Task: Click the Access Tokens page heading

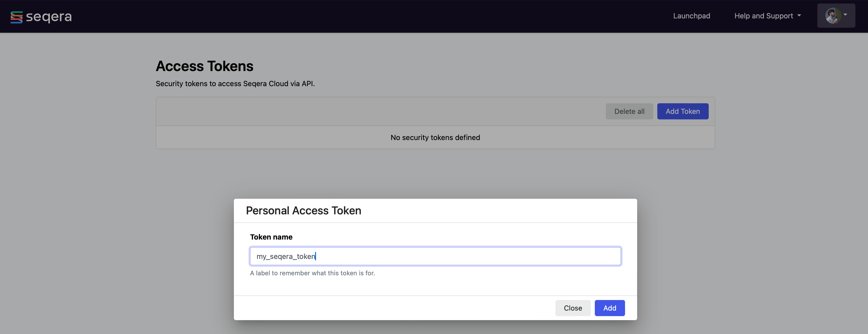Action: tap(204, 66)
